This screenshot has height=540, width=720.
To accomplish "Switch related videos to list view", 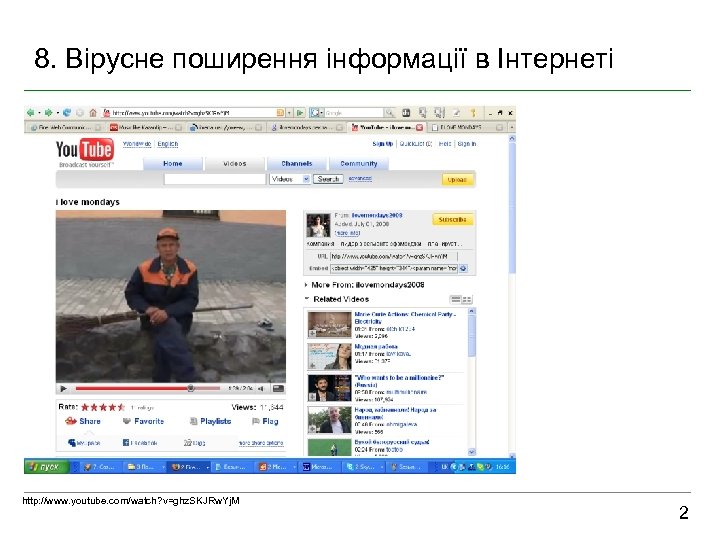I will tap(456, 299).
